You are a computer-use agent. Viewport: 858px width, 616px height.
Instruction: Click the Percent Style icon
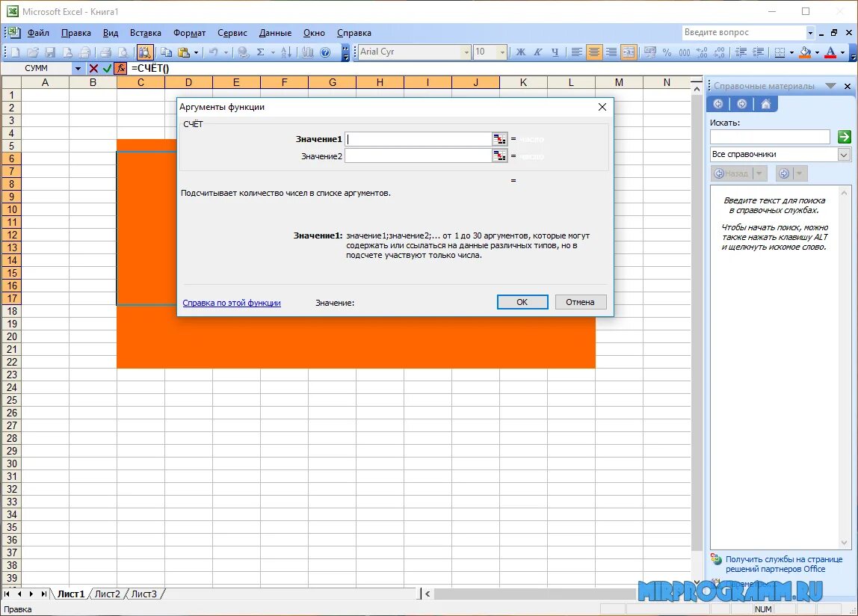(x=667, y=52)
